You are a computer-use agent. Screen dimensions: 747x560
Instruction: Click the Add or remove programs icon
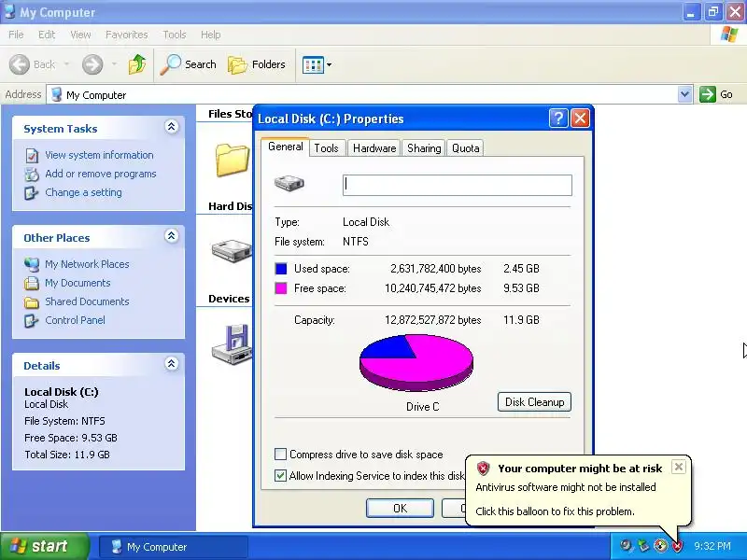coord(32,175)
